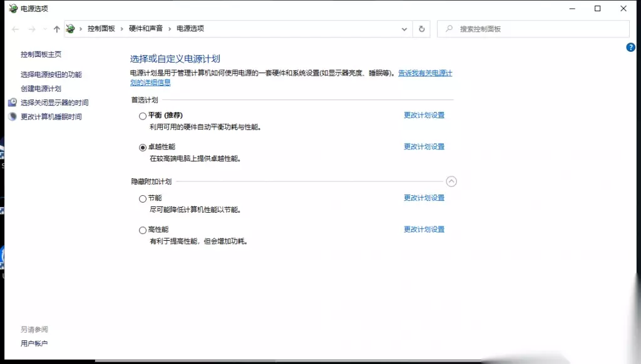Click the 首选计划 section label
The width and height of the screenshot is (641, 364).
tap(145, 100)
